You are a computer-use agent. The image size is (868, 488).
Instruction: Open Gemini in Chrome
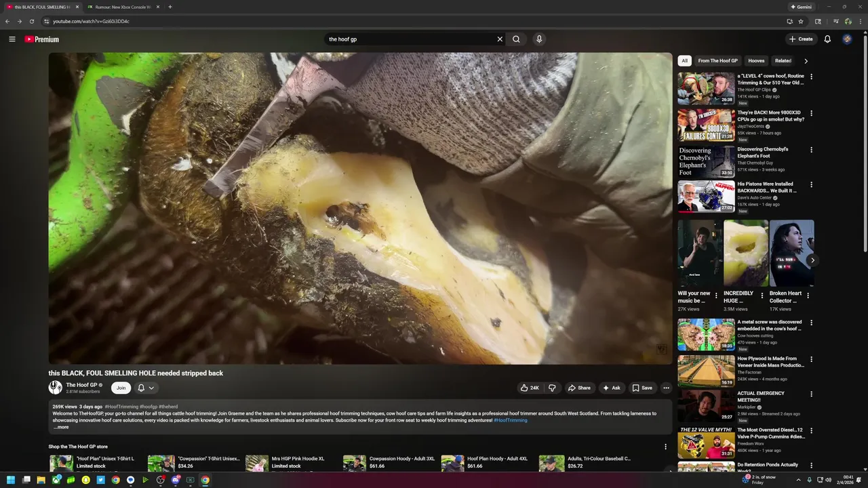pos(801,7)
